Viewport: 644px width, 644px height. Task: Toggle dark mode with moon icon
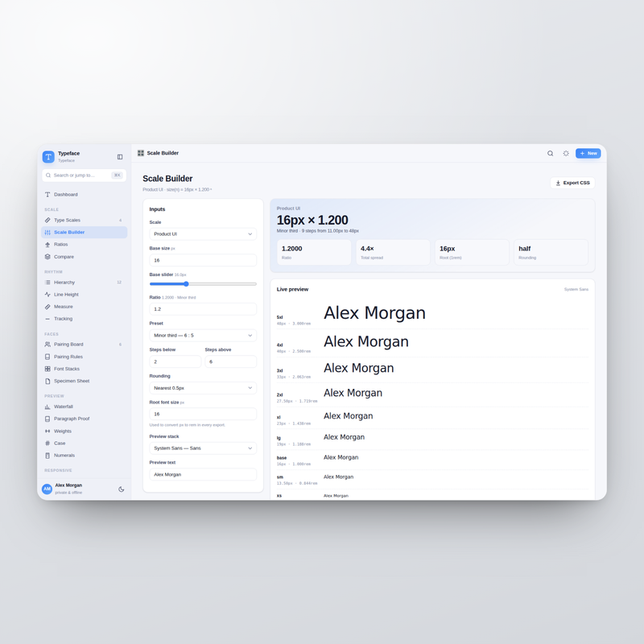(x=122, y=489)
